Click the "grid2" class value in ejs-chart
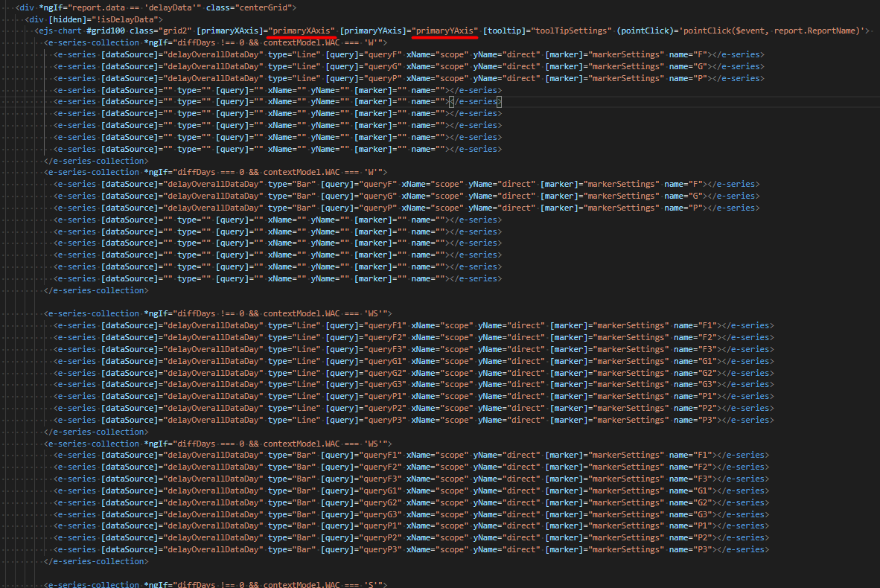Image resolution: width=880 pixels, height=588 pixels. point(174,31)
